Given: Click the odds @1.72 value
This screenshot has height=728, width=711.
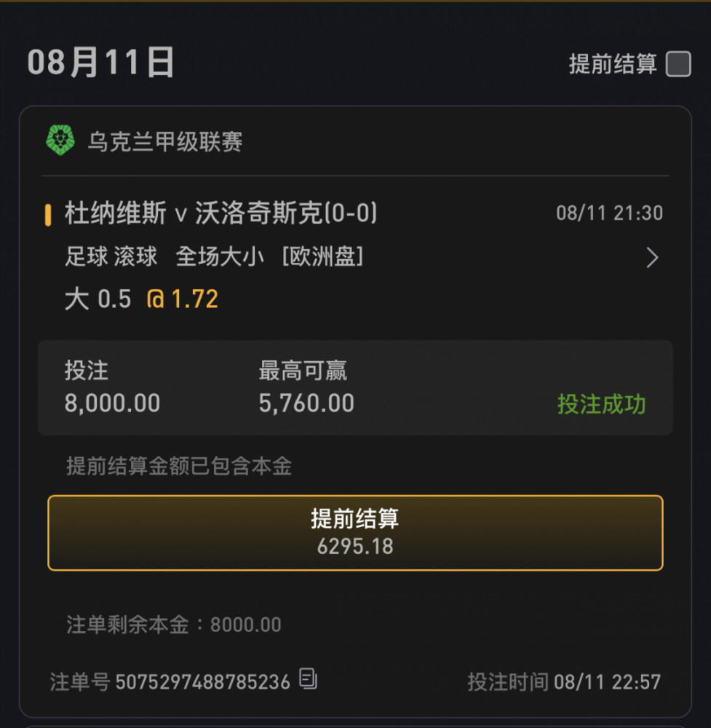Looking at the screenshot, I should pyautogui.click(x=182, y=298).
